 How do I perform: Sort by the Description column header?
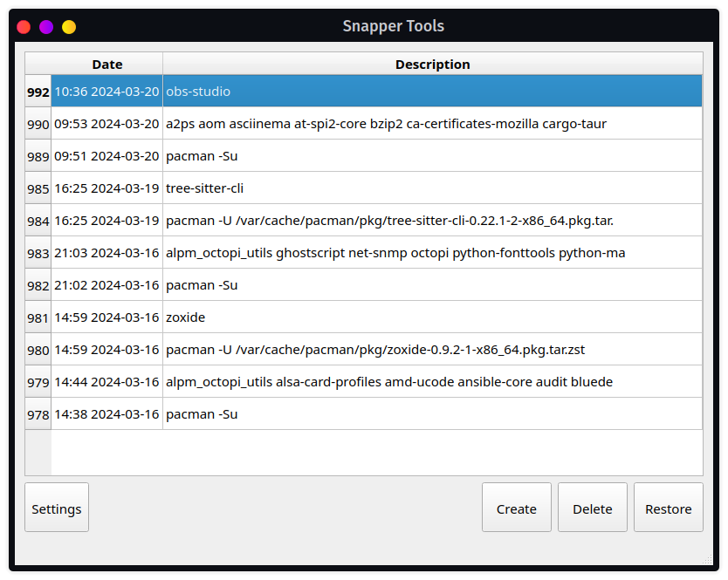pyautogui.click(x=433, y=64)
